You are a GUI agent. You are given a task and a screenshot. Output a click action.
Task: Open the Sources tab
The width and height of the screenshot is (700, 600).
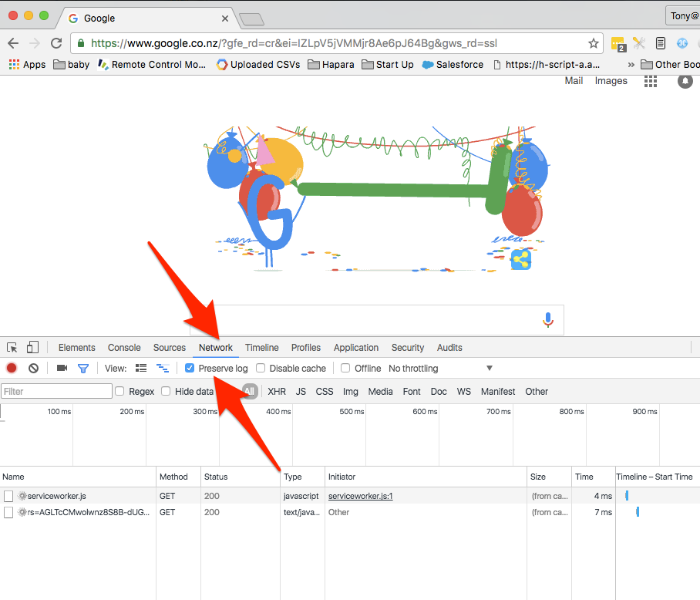coord(169,348)
